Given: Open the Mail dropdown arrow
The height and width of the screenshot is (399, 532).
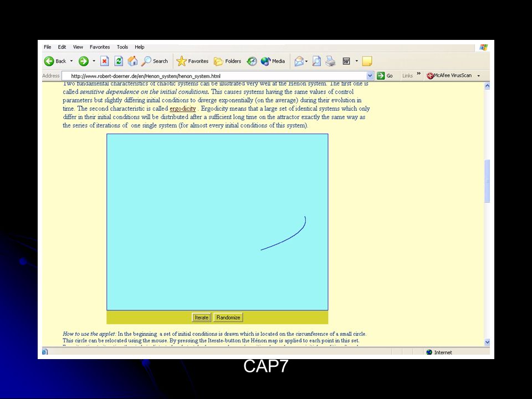Looking at the screenshot, I should pyautogui.click(x=306, y=61).
